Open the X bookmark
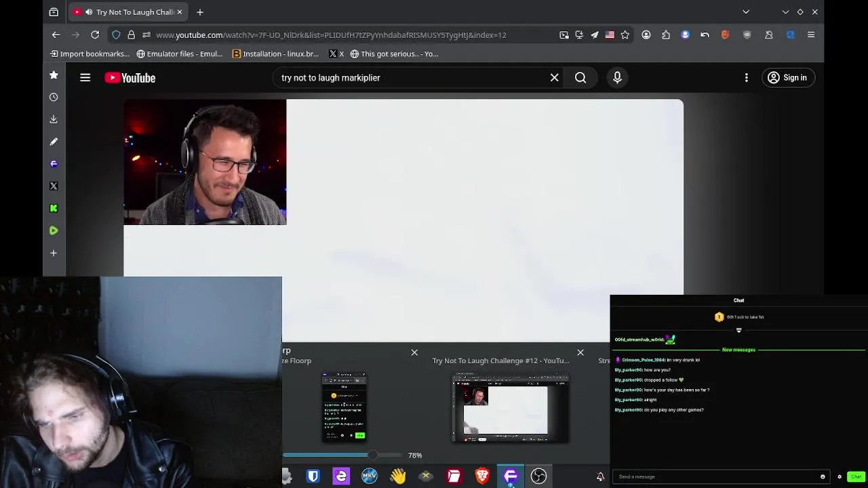868x488 pixels. [x=336, y=54]
